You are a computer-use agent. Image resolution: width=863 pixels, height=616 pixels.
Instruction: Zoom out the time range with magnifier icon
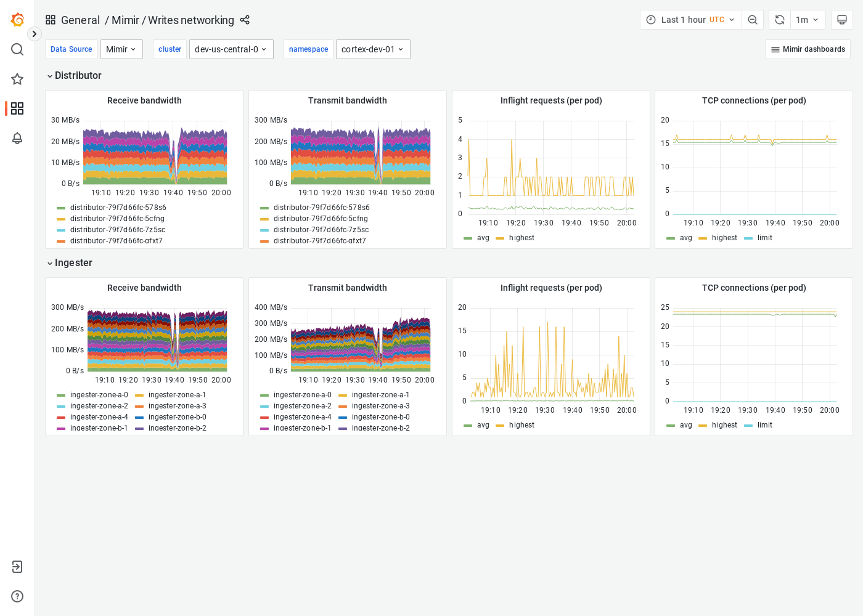(x=753, y=19)
